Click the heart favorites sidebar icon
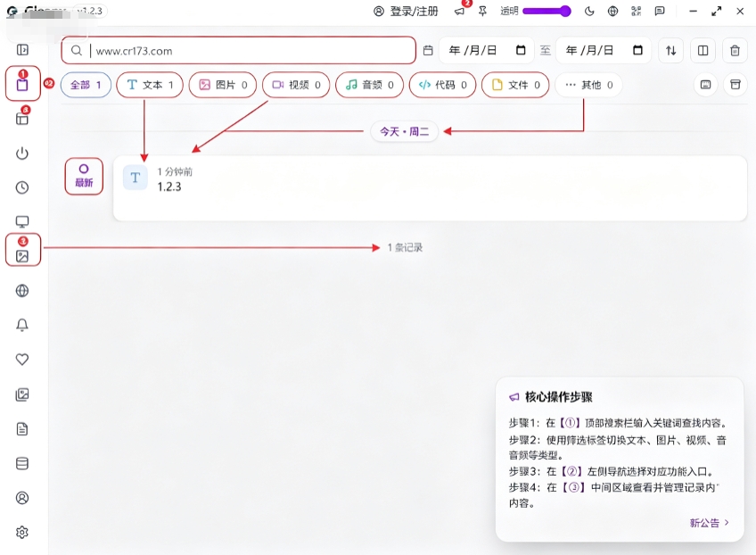 (22, 360)
